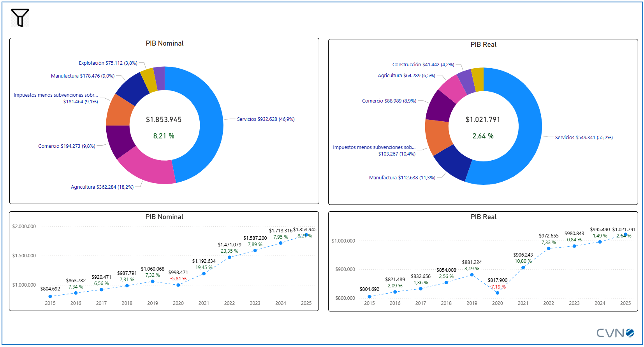Select the 2022 marker on PIB Nominal line chart

pyautogui.click(x=229, y=257)
